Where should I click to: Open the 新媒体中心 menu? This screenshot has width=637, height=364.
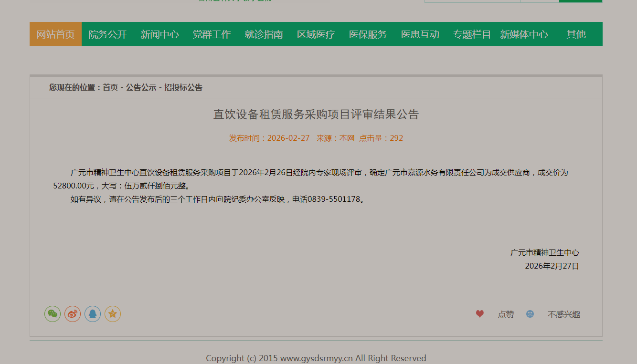point(524,34)
